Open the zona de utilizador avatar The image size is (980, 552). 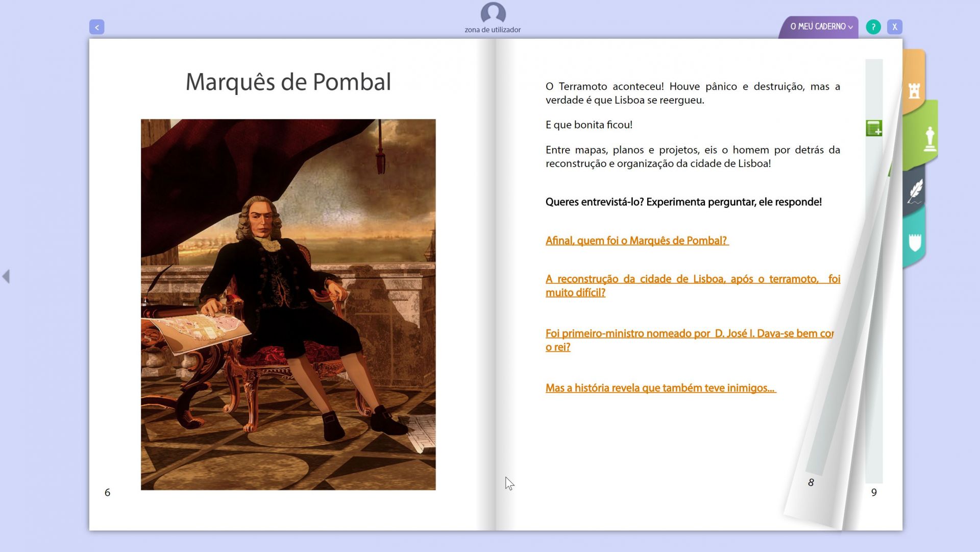pyautogui.click(x=493, y=13)
